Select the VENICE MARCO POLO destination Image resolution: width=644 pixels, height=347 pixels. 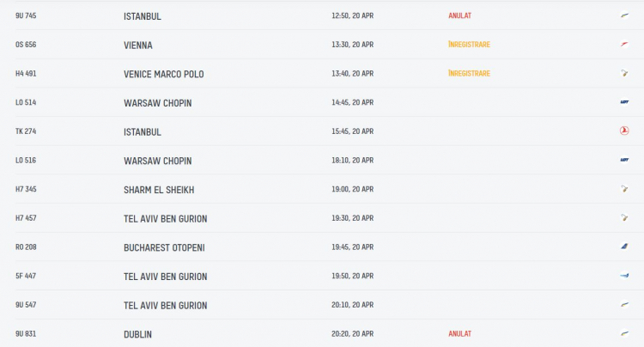tap(163, 75)
